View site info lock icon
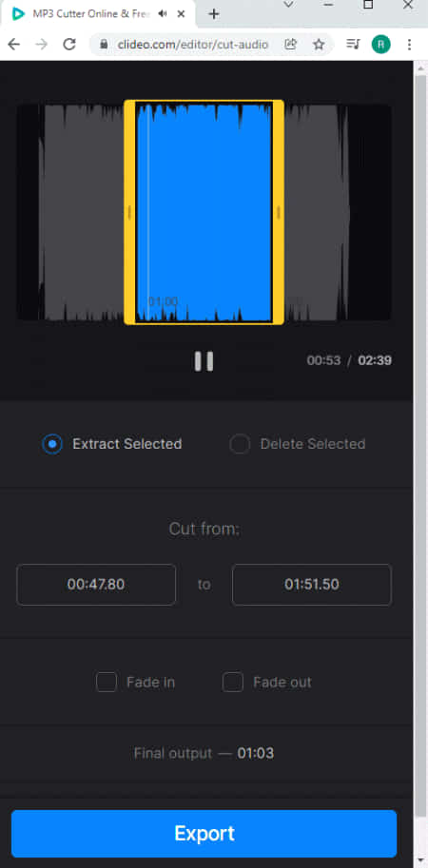428x868 pixels. [x=104, y=45]
